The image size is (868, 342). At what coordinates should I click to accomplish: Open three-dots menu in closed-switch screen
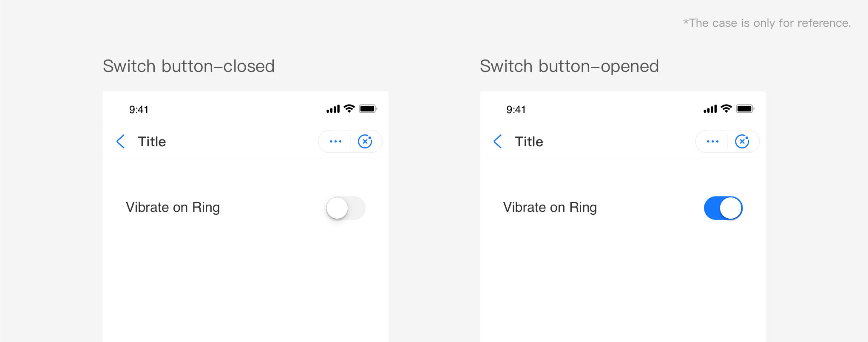tap(335, 142)
